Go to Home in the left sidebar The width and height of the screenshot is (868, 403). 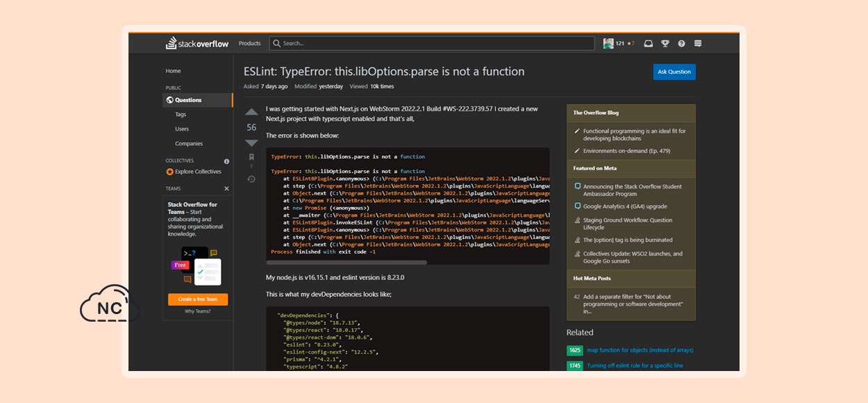173,71
